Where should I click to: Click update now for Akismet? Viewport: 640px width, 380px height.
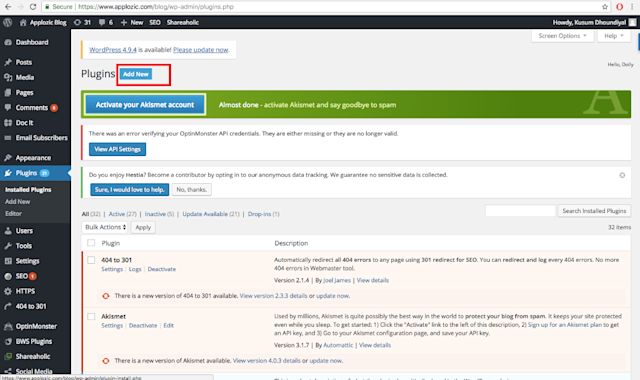[325, 361]
